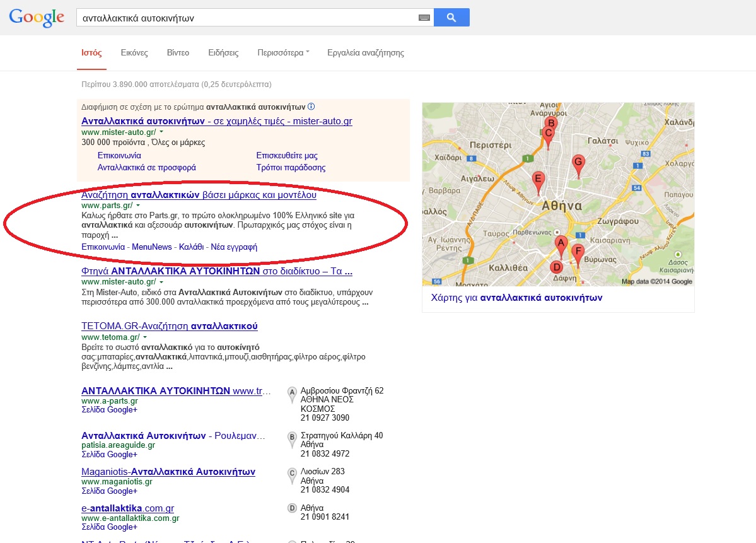Click the Athens map thumbnail
Image resolution: width=756 pixels, height=543 pixels.
558,194
